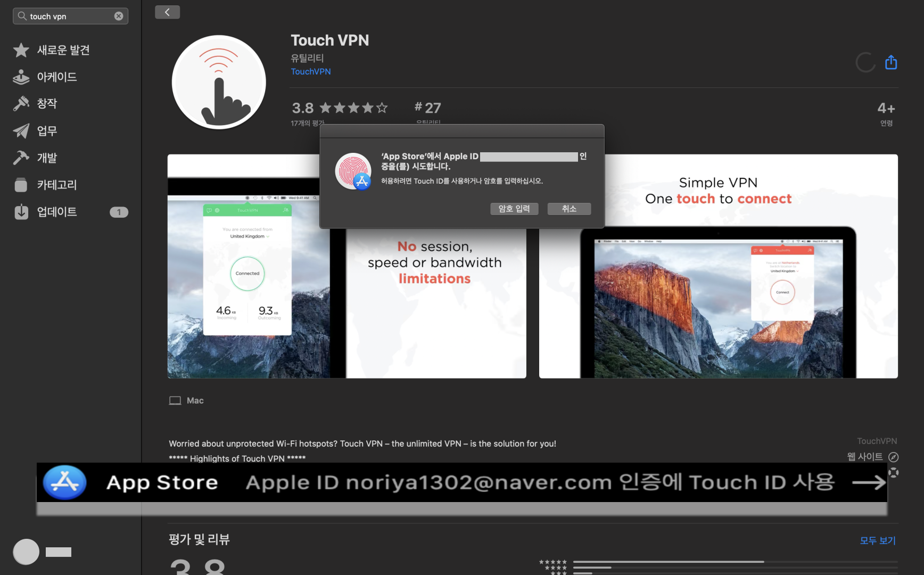Image resolution: width=924 pixels, height=575 pixels.
Task: Click the joystick icon beside 아케이드
Action: (21, 77)
